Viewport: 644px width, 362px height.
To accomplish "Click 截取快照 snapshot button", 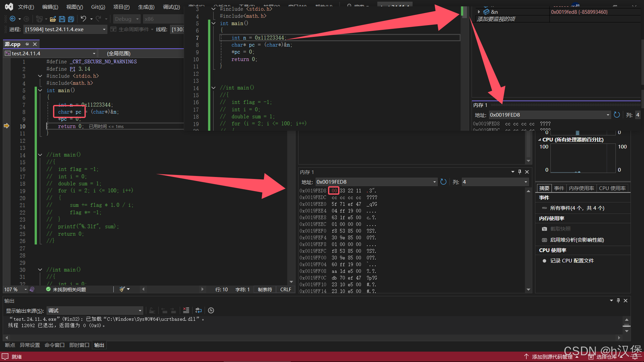I will (560, 229).
